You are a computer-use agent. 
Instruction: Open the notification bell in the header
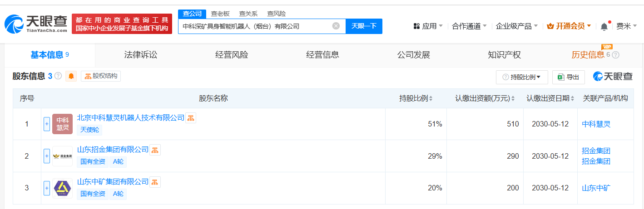(604, 26)
